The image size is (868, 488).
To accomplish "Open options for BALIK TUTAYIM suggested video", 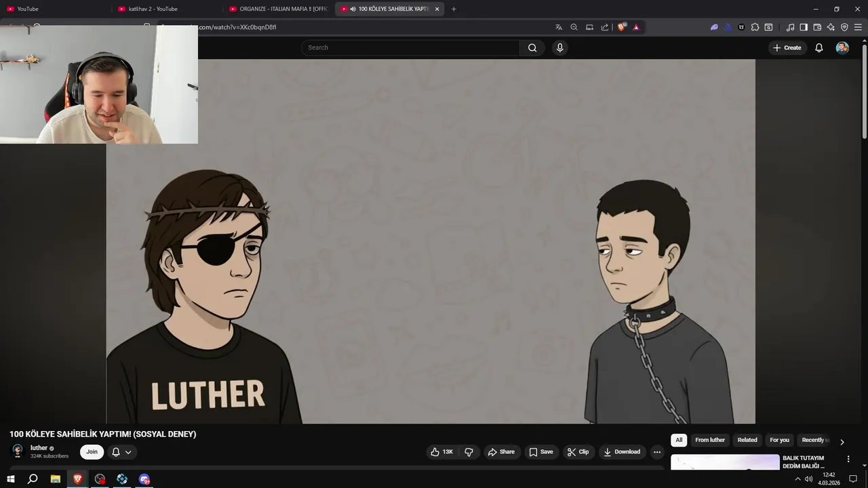I will 848,459.
